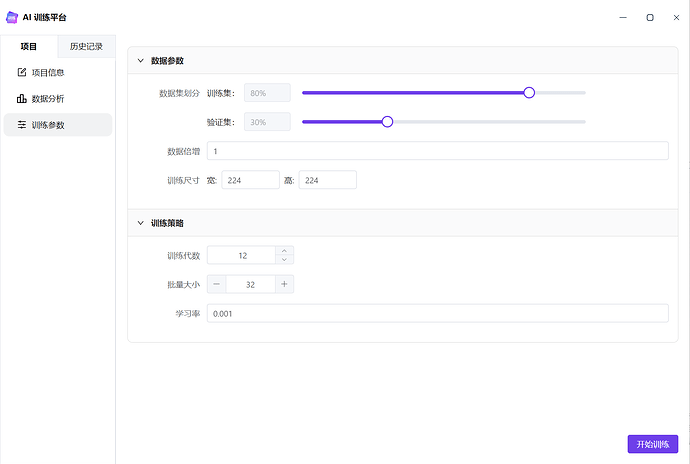Collapse the 训练策略 section chevron

pos(140,223)
